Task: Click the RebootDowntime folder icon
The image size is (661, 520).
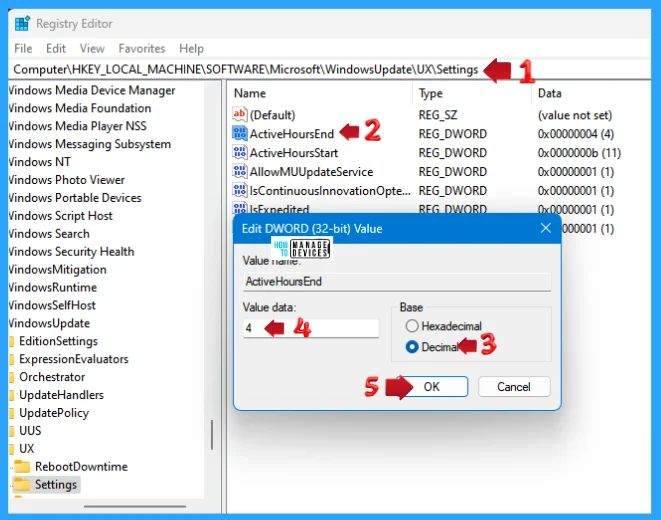Action: click(x=22, y=466)
